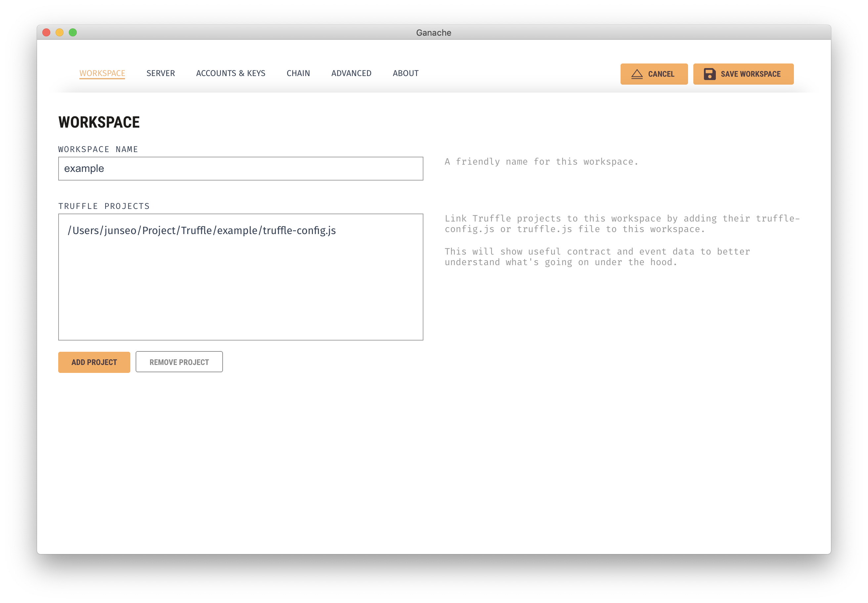
Task: Click empty area of Truffle Projects list
Action: pyautogui.click(x=240, y=295)
